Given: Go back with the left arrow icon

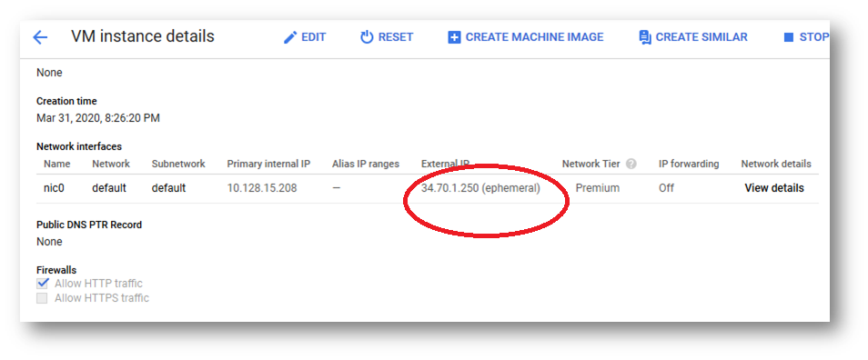Looking at the screenshot, I should click(40, 37).
